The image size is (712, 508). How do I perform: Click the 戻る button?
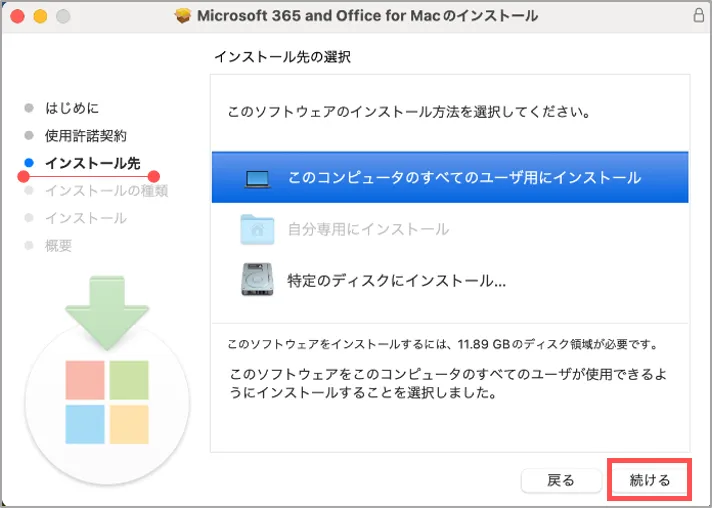(x=561, y=480)
